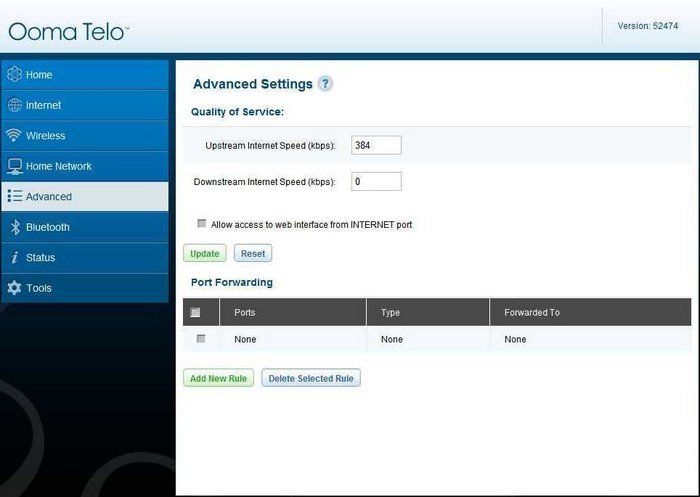Click the Tools gear icon
Screen dimensions: 700x497
pyautogui.click(x=14, y=288)
